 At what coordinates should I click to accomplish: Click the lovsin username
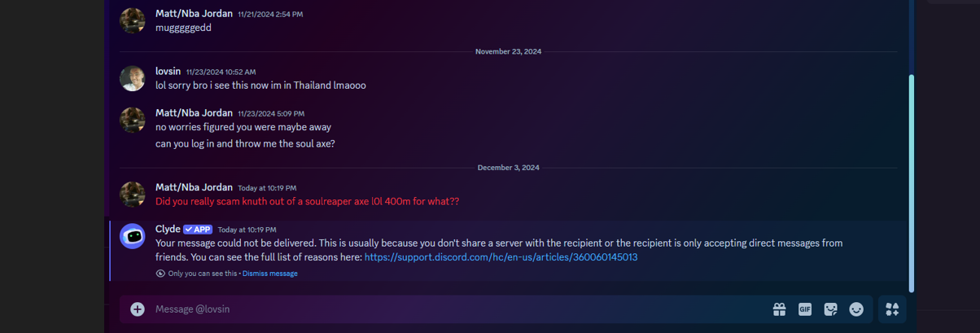tap(168, 72)
